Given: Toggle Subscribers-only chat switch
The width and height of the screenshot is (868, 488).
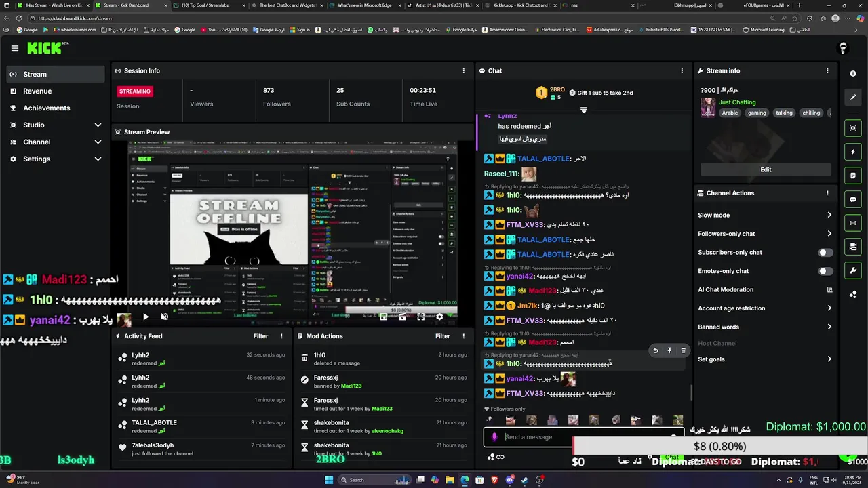Looking at the screenshot, I should [825, 252].
